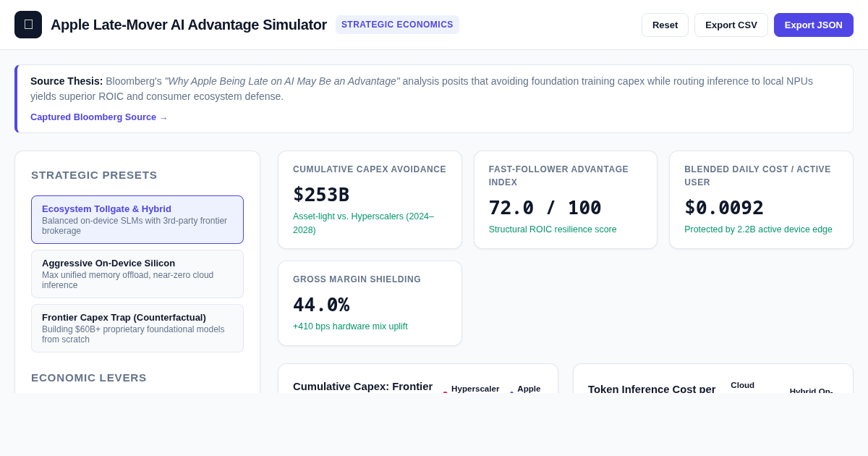
Task: Click the Gross Margin Shielding 44.0% value
Action: tap(321, 305)
